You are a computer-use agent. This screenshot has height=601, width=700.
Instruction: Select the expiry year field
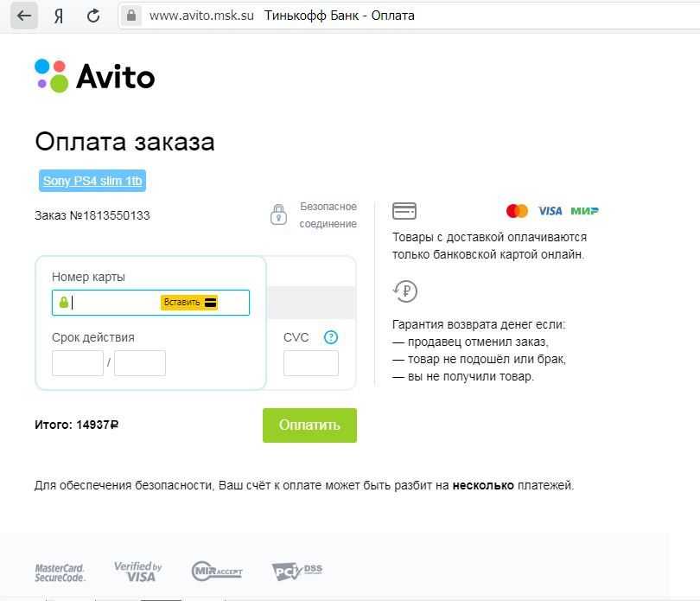(x=140, y=363)
